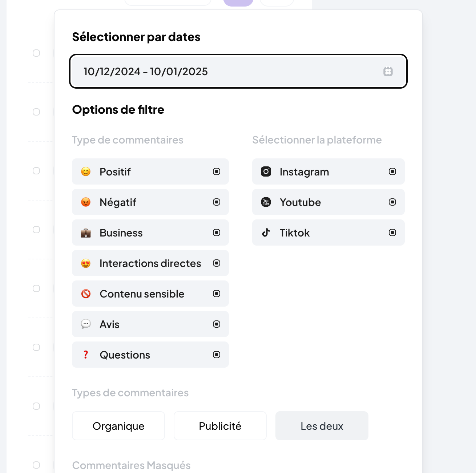Viewport: 476px width, 473px height.
Task: Select the Publicité comment type
Action: click(220, 426)
